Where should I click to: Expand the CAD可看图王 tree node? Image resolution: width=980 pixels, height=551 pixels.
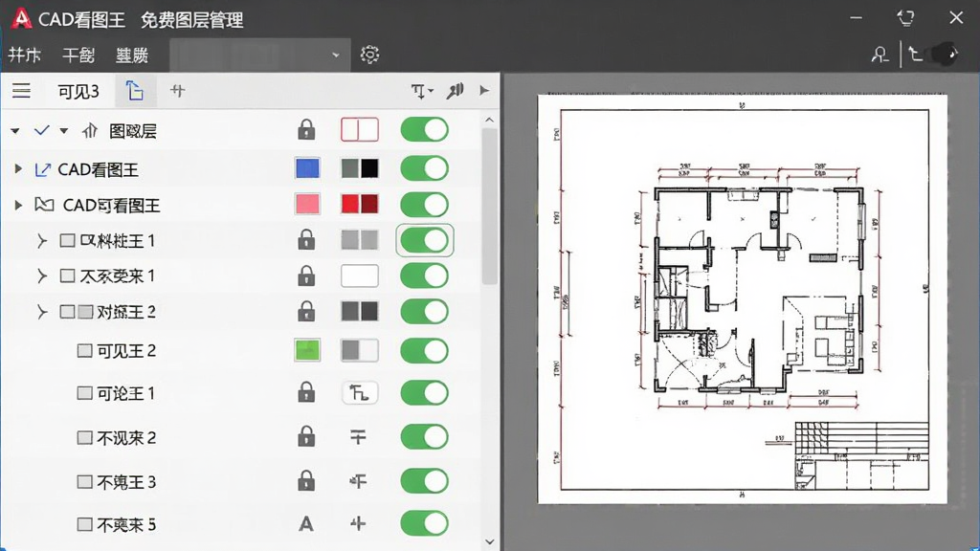(18, 205)
